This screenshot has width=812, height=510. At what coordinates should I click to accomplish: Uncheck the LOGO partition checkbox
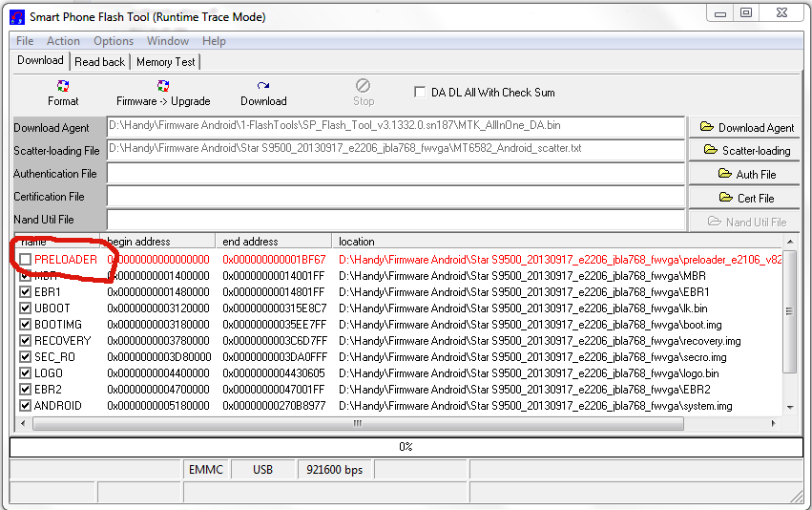tap(25, 373)
